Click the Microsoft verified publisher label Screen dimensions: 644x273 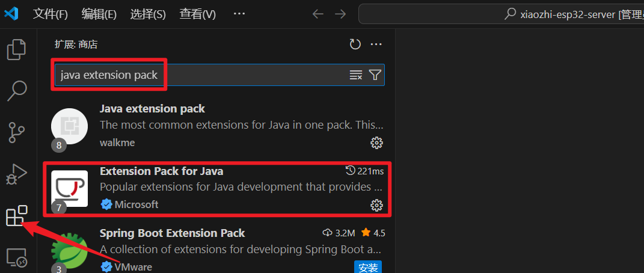point(129,204)
